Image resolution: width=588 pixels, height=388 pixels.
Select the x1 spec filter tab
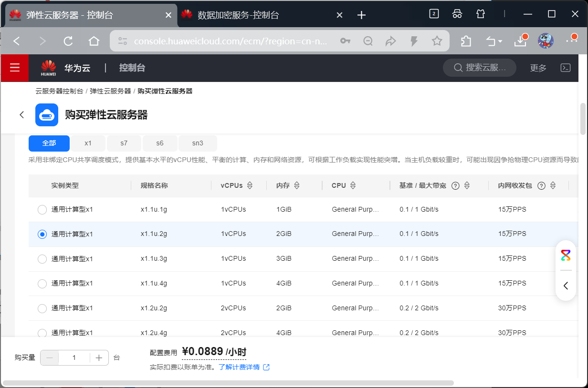pyautogui.click(x=88, y=143)
